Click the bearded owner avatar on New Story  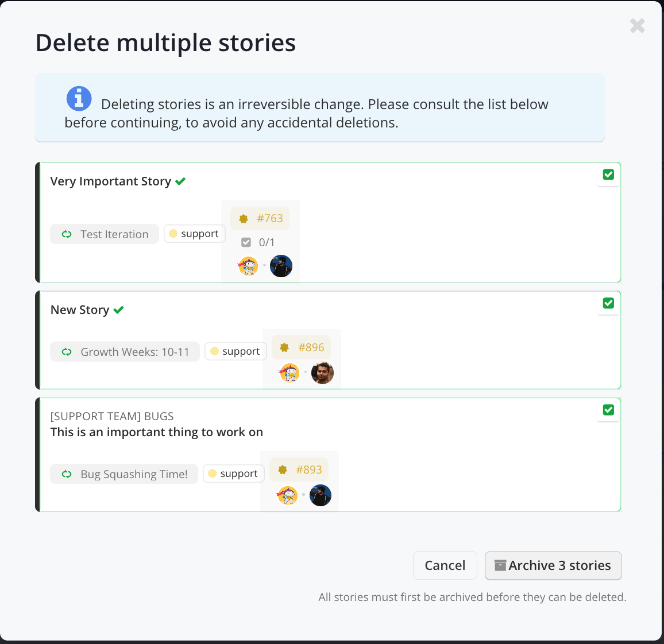pos(322,373)
